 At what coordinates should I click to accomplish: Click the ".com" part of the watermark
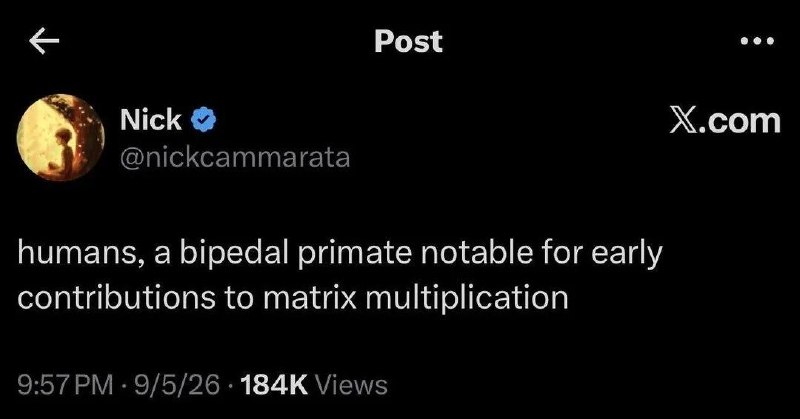click(x=739, y=122)
